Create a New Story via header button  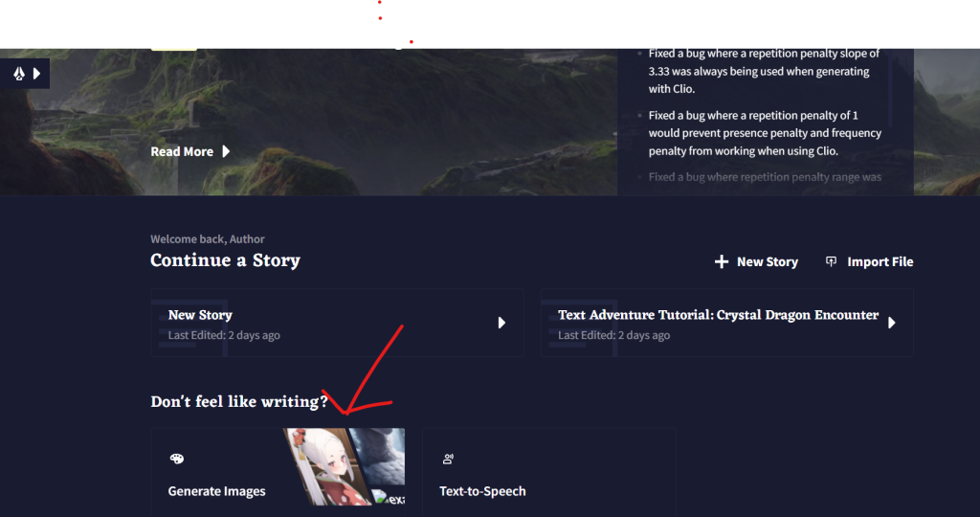click(x=756, y=261)
